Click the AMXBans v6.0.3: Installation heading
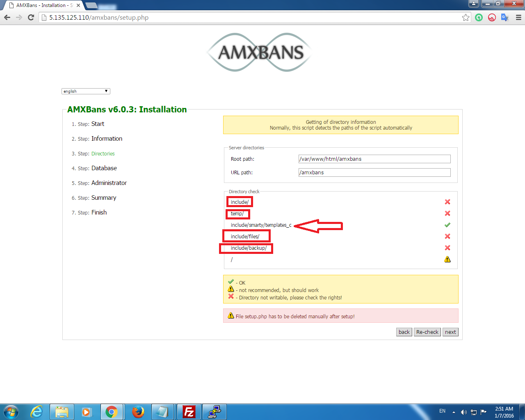 [x=127, y=110]
